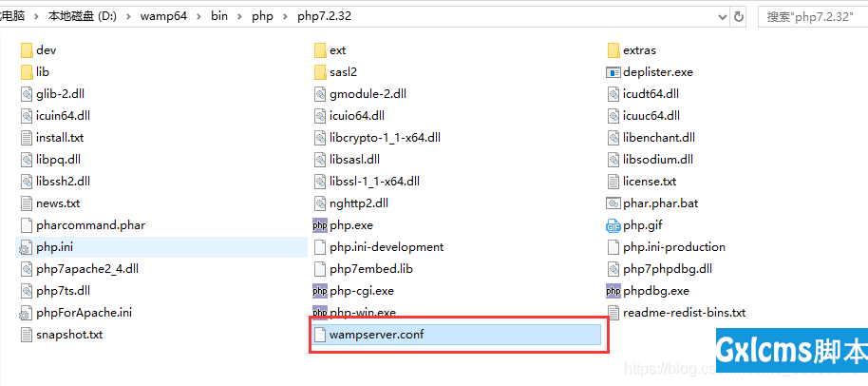This screenshot has height=386, width=868.
Task: Click the wampserver.conf file icon
Action: (320, 335)
